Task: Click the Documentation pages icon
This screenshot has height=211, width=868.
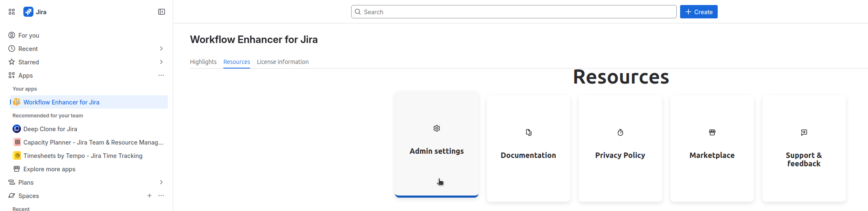Action: 529,132
